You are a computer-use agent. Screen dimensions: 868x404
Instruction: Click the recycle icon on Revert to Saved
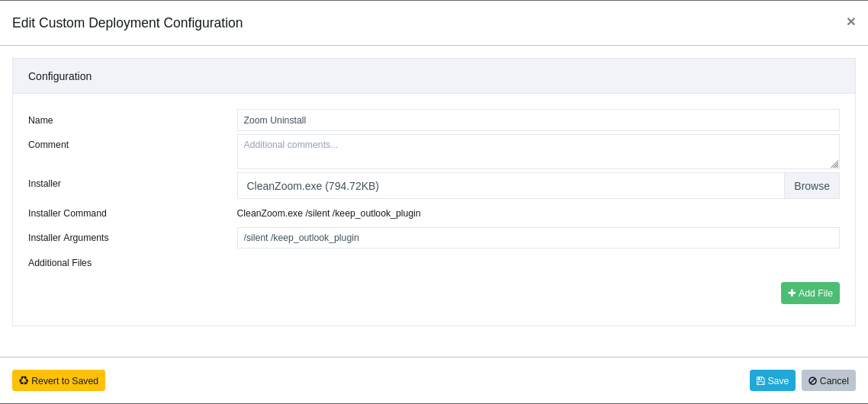coord(23,380)
